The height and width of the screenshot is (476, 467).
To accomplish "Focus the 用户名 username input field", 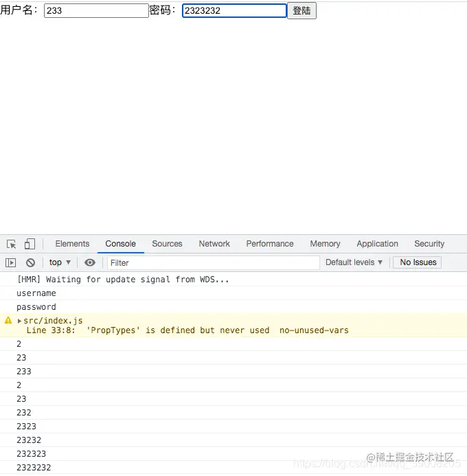I will tap(96, 10).
